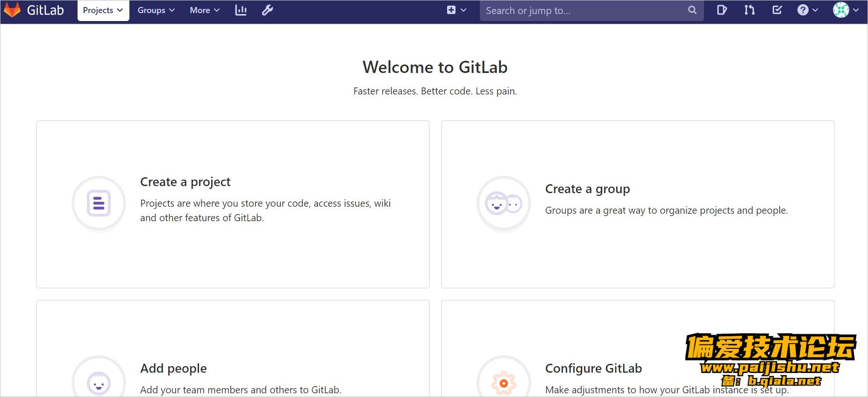868x397 pixels.
Task: Click the Create a project heading
Action: (x=185, y=182)
